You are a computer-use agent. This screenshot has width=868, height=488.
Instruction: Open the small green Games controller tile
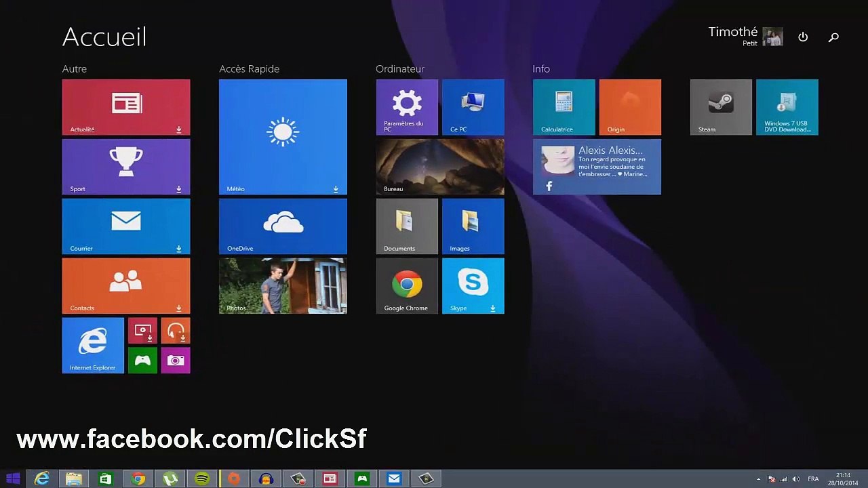point(142,361)
